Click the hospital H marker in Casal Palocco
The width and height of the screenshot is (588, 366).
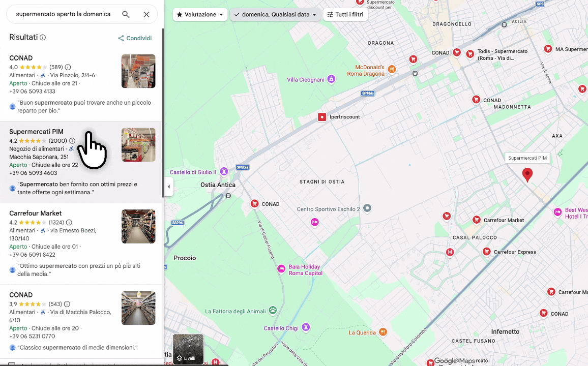click(450, 252)
